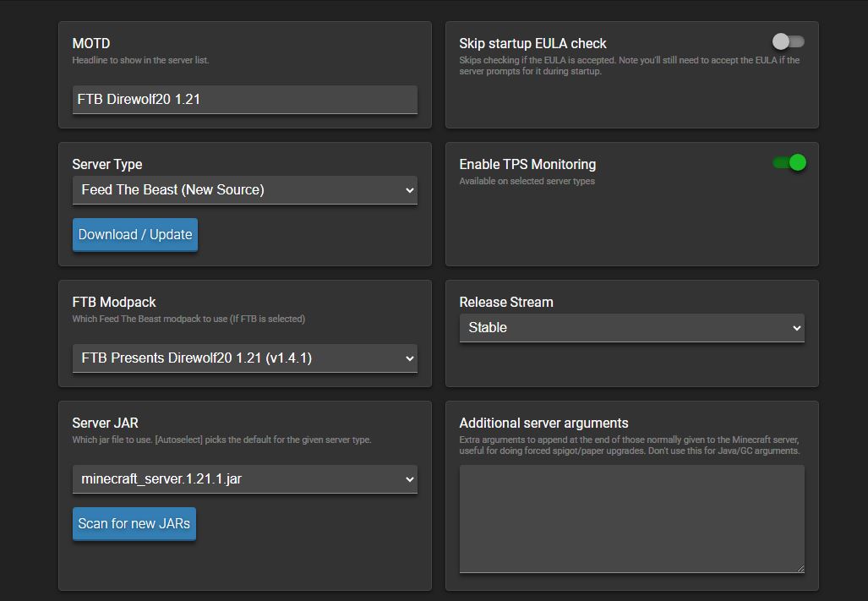Click the Download / Update button
The image size is (868, 601).
tap(135, 235)
